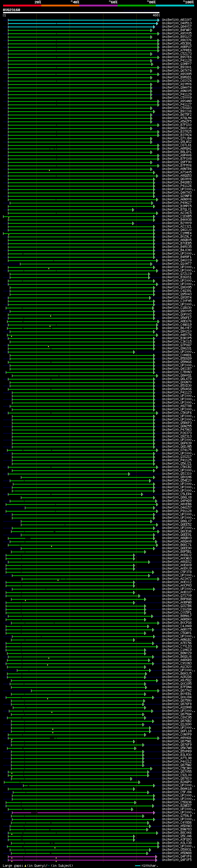Open hit UniRef100_Q5I3I0
This screenshot has width=197, height=868.
pyautogui.click(x=177, y=474)
